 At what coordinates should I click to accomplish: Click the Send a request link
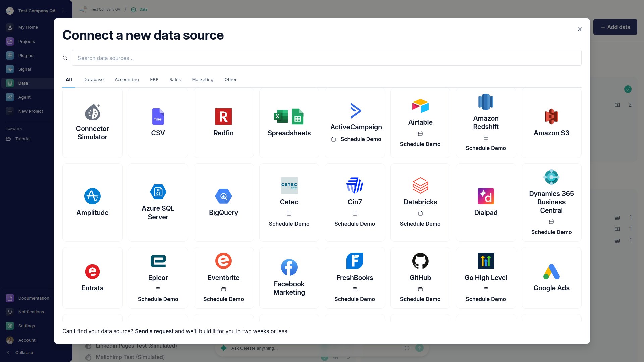click(154, 331)
